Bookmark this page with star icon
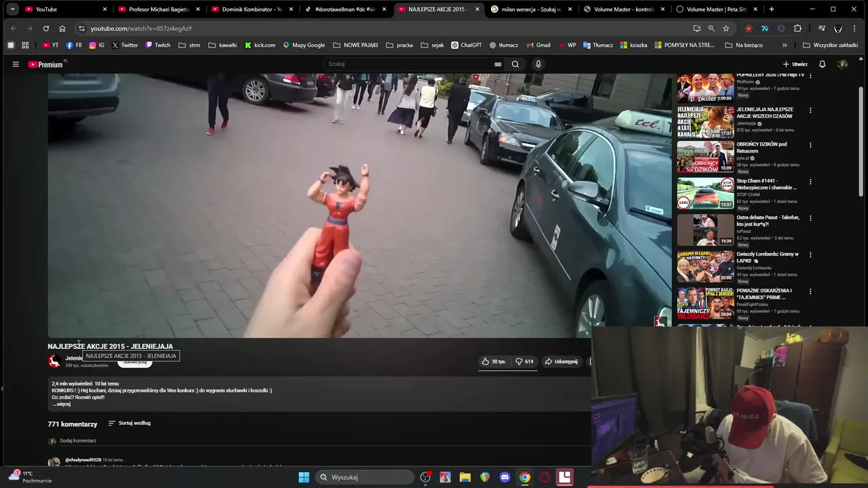868x488 pixels. pos(726,28)
